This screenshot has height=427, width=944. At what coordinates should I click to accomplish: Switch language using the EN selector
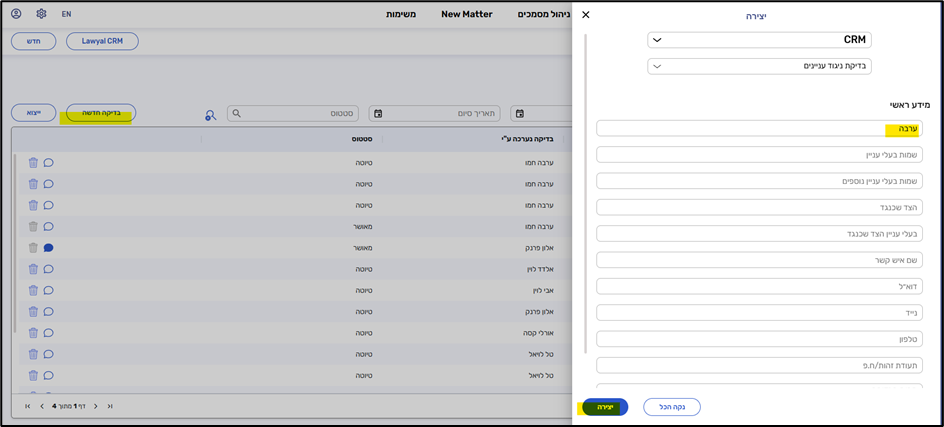coord(66,14)
